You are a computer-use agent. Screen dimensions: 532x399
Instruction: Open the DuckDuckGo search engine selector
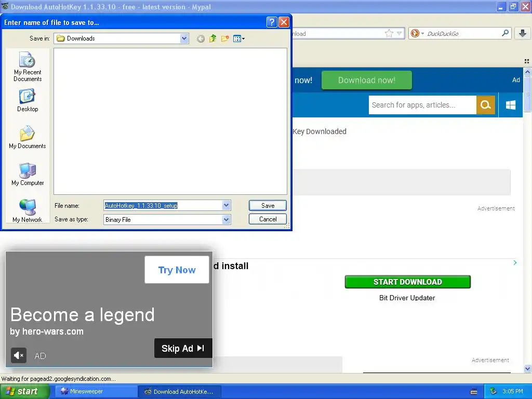click(x=417, y=33)
